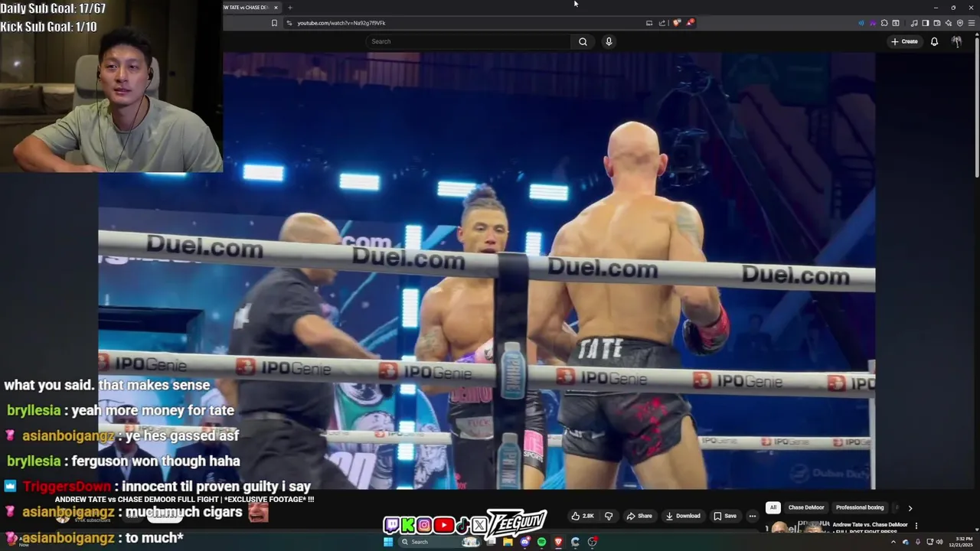This screenshot has width=980, height=551.
Task: Click the YouTube search magnifier button
Action: [583, 41]
